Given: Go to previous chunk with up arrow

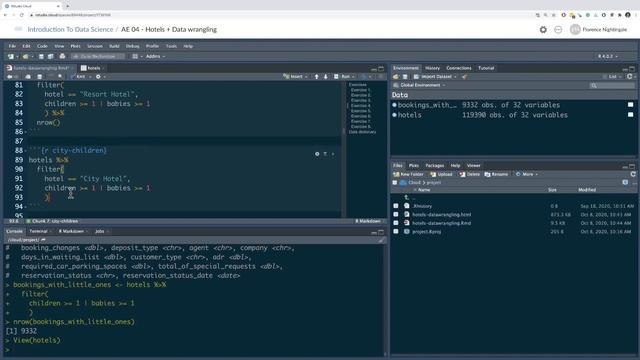Looking at the screenshot, I should coord(316,77).
